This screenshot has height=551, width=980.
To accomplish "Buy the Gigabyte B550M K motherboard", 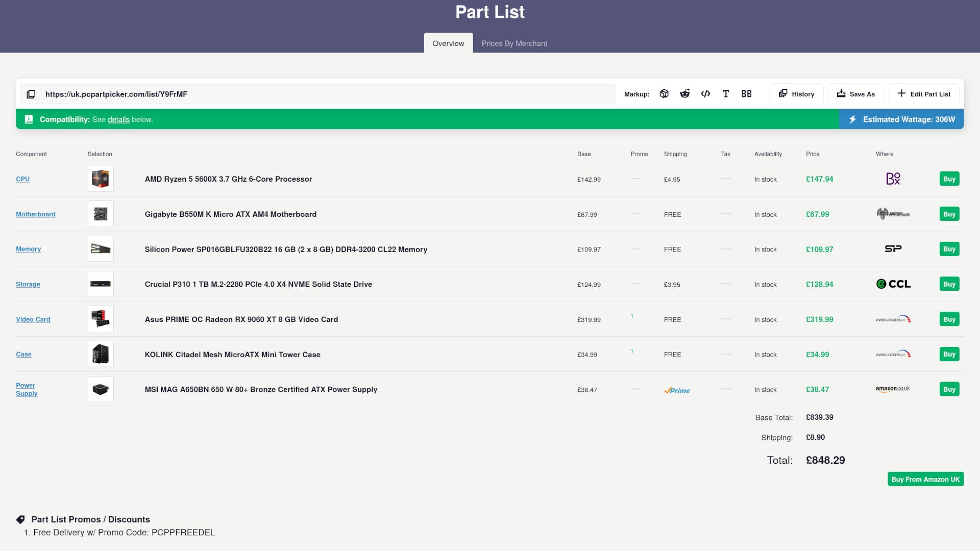I will pos(949,214).
